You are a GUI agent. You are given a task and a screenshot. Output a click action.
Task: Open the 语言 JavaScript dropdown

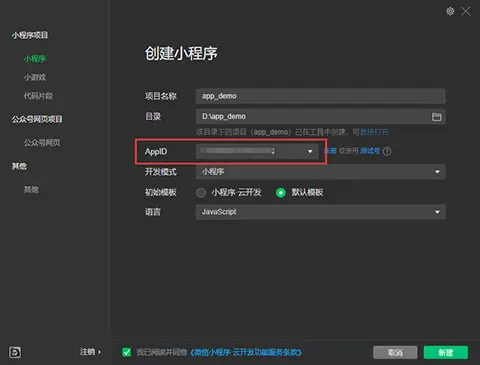[320, 212]
